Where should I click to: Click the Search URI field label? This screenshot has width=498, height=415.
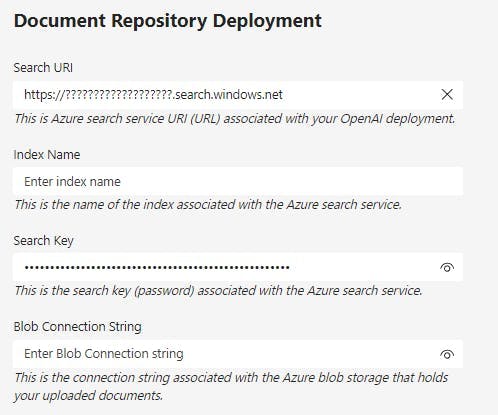pos(43,68)
